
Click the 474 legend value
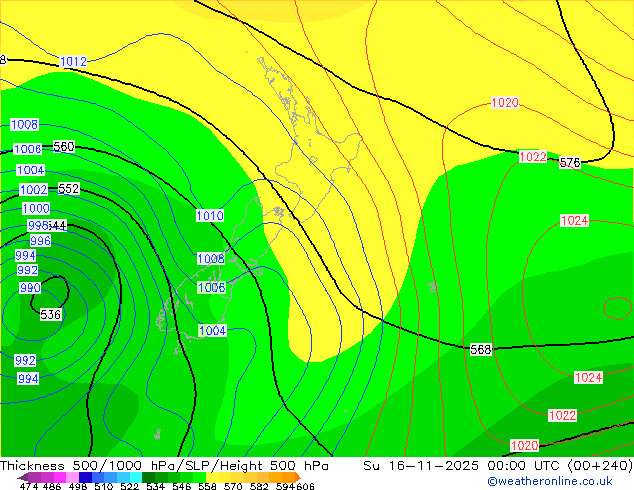coord(29,486)
